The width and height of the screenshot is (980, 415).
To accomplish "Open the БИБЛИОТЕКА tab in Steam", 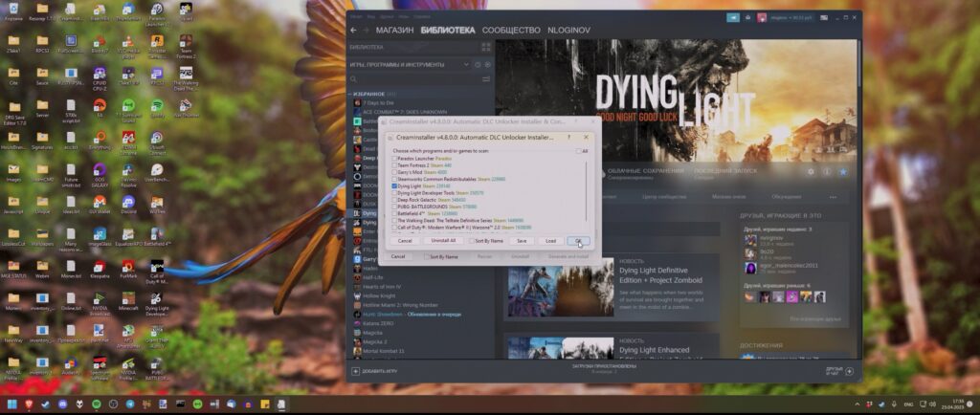I will coord(448,30).
